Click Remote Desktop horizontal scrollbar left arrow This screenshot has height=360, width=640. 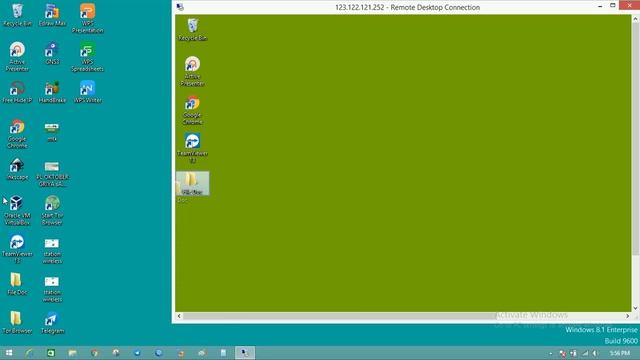point(179,316)
